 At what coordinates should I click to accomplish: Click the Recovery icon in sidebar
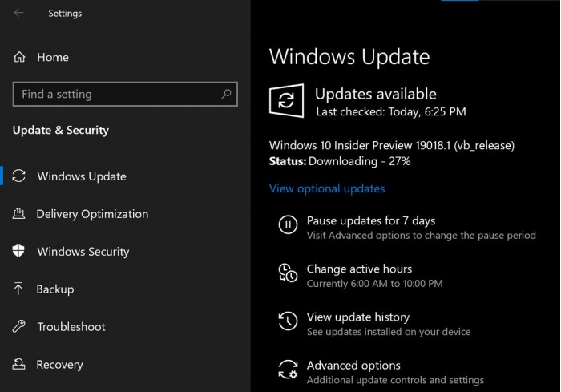point(18,364)
